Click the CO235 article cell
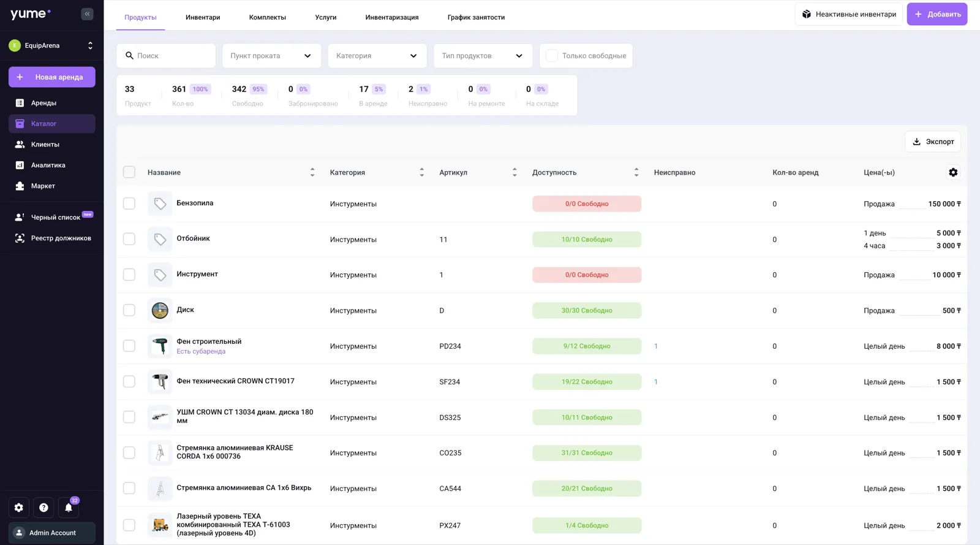Image resolution: width=980 pixels, height=545 pixels. pos(450,453)
